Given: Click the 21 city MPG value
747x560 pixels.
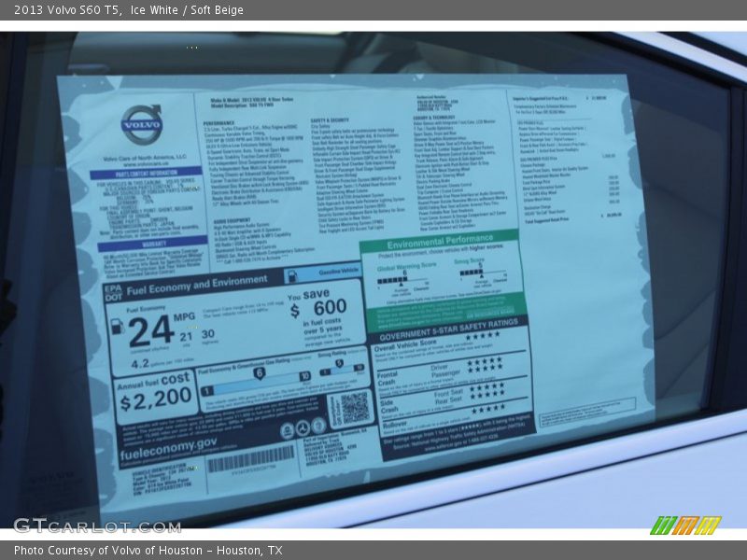Looking at the screenshot, I should 186,338.
